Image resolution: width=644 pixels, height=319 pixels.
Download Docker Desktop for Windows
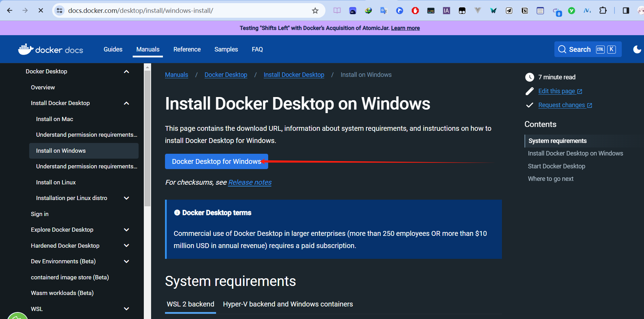pyautogui.click(x=216, y=161)
